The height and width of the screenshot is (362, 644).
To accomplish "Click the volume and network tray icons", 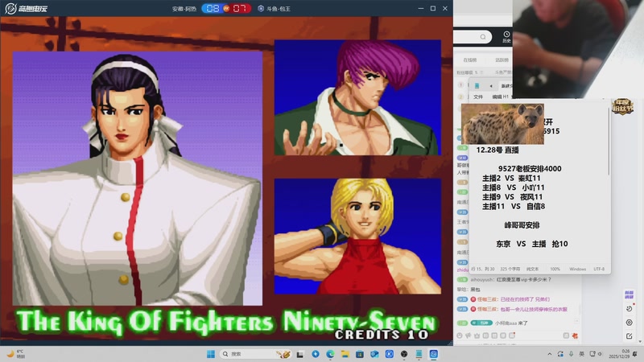I will pyautogui.click(x=596, y=354).
